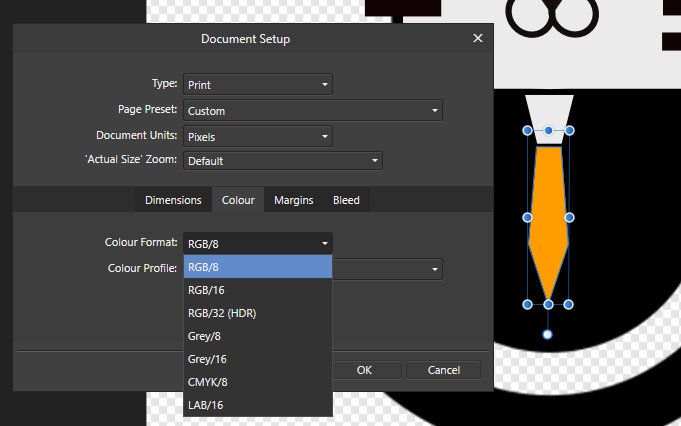Choose Grey/8 colour format
The height and width of the screenshot is (426, 681).
click(258, 336)
